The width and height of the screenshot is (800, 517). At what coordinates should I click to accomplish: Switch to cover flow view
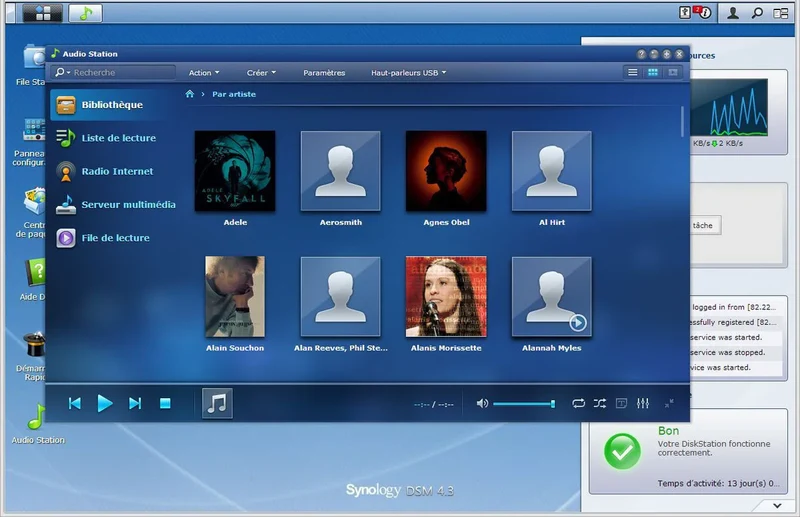pos(673,72)
